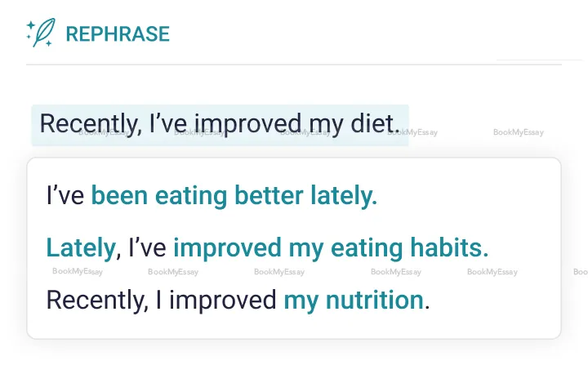
Task: Click the BookMyEssay watermark right of original sentence
Action: tap(518, 132)
